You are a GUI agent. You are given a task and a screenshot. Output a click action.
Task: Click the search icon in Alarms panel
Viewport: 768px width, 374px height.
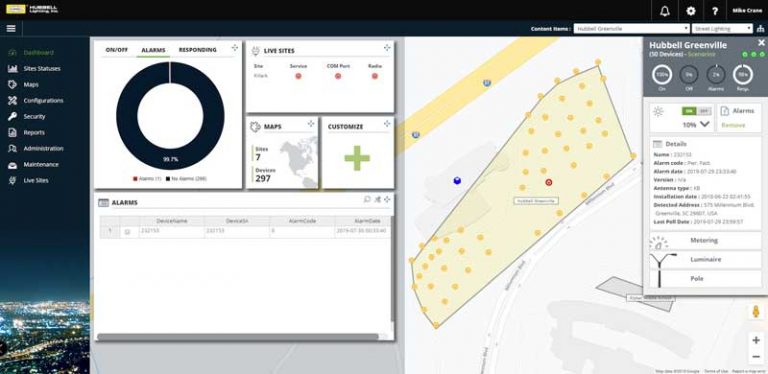[x=367, y=199]
